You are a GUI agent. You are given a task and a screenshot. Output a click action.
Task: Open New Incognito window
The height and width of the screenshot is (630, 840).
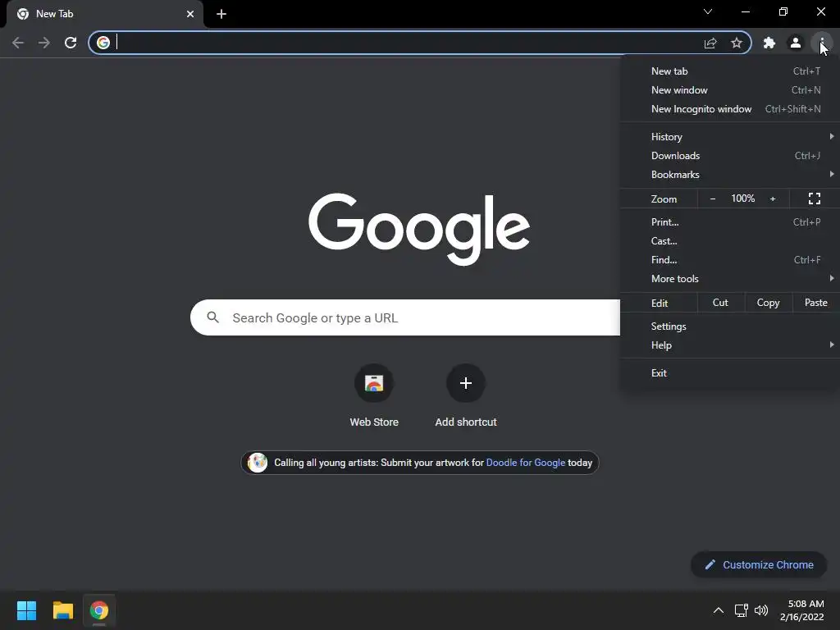coord(729,109)
